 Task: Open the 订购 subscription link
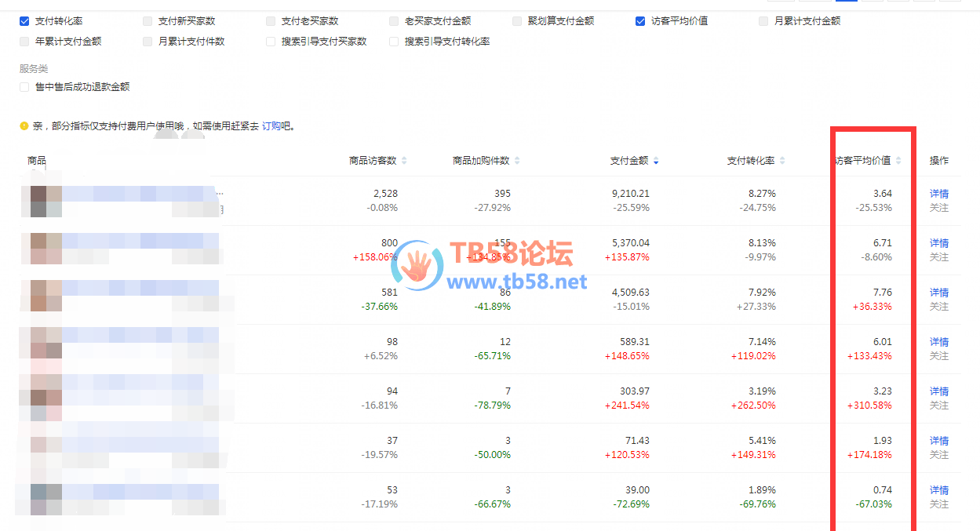tap(271, 125)
